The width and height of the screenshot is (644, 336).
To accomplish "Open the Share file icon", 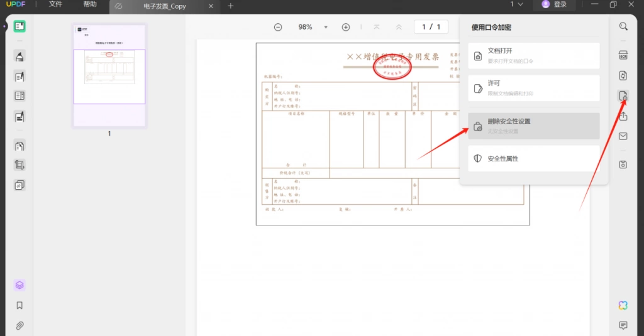I will tap(623, 116).
